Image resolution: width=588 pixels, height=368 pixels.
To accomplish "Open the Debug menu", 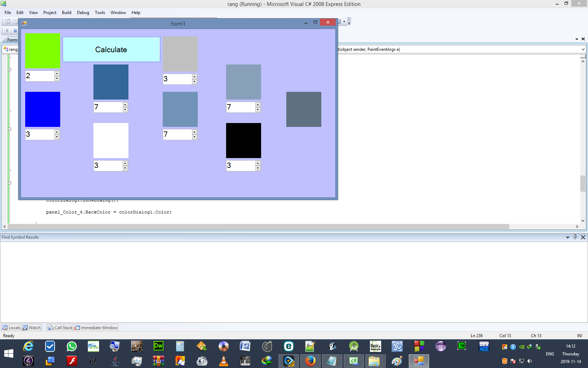I will [83, 13].
